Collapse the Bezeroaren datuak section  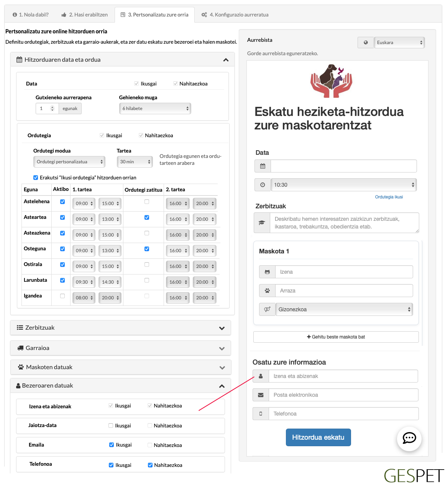pyautogui.click(x=222, y=386)
